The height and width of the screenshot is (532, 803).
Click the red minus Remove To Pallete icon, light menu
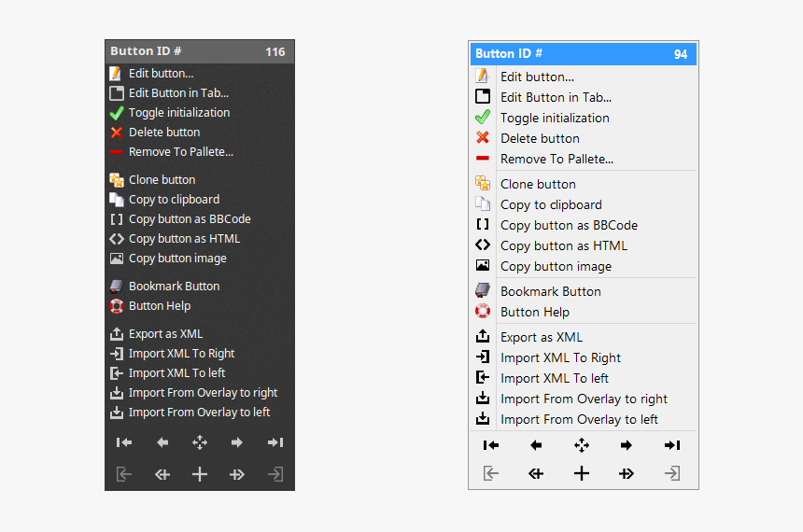[483, 159]
